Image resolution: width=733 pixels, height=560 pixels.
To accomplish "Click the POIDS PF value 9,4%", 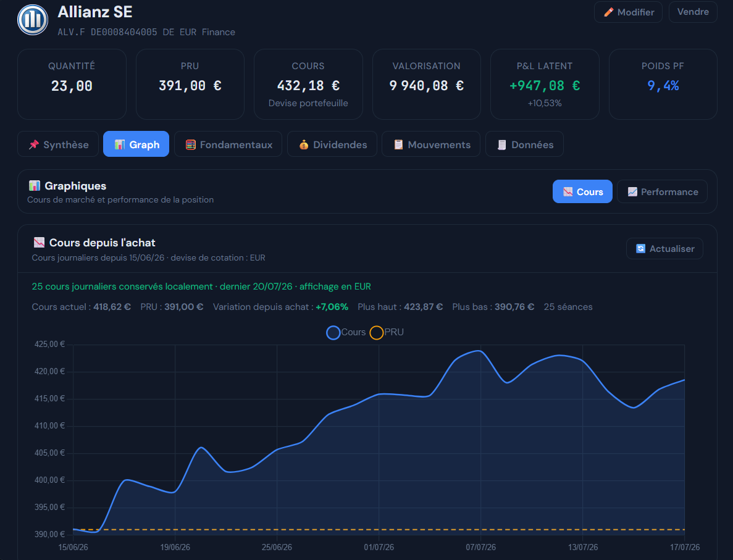I will point(663,86).
